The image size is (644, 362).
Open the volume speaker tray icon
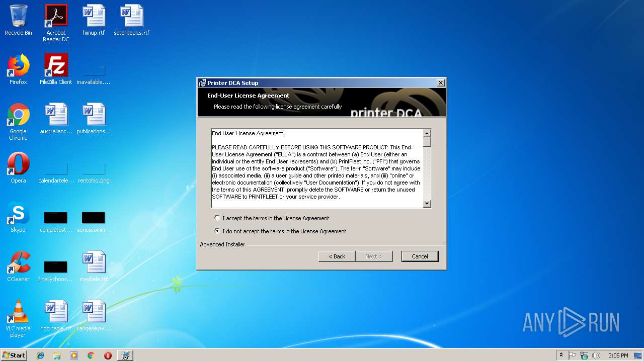click(596, 355)
